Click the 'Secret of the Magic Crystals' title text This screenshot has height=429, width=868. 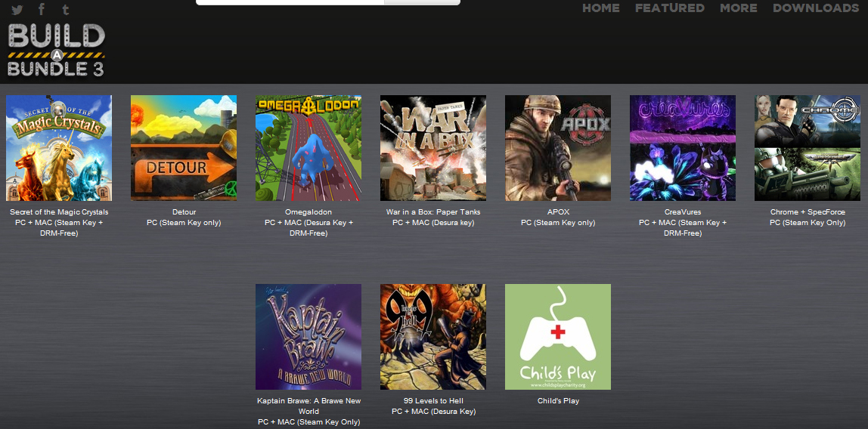[59, 212]
